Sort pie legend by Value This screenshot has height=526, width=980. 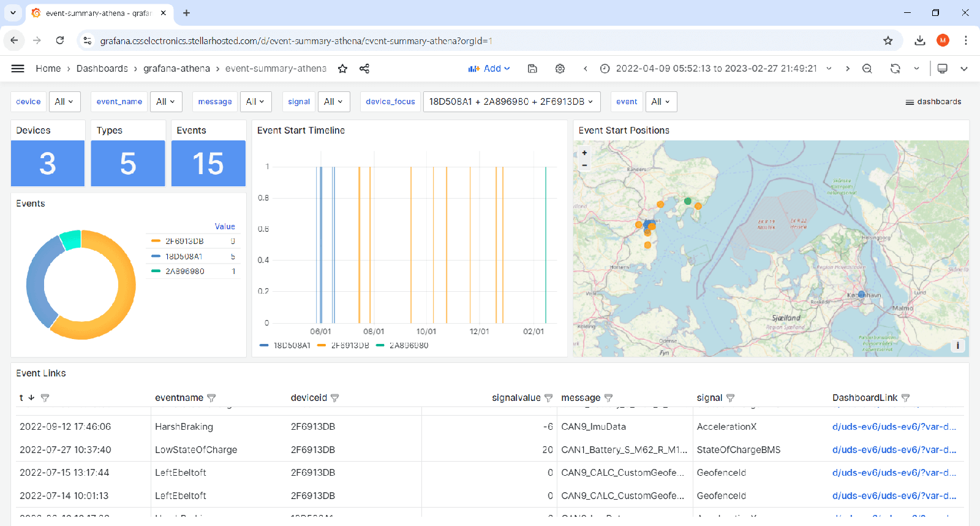pyautogui.click(x=225, y=227)
